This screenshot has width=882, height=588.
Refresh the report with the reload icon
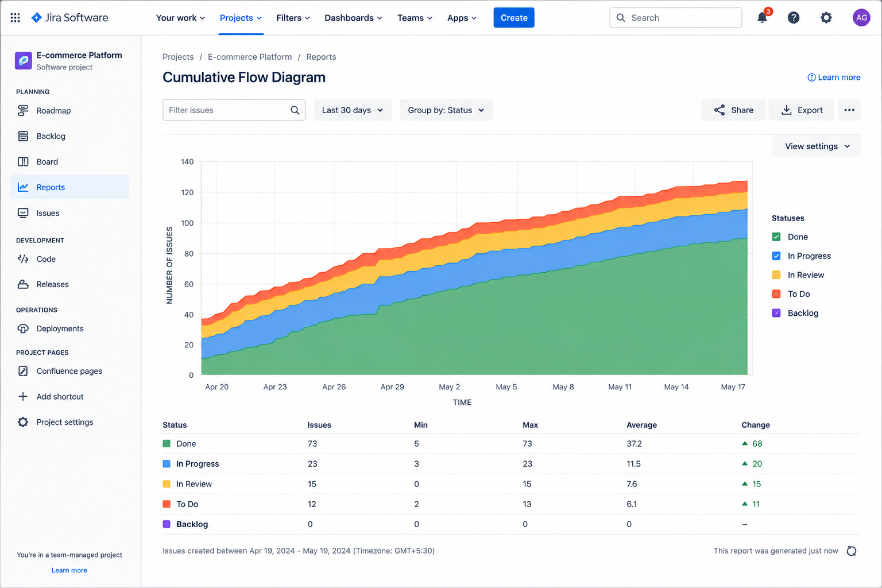click(x=852, y=551)
